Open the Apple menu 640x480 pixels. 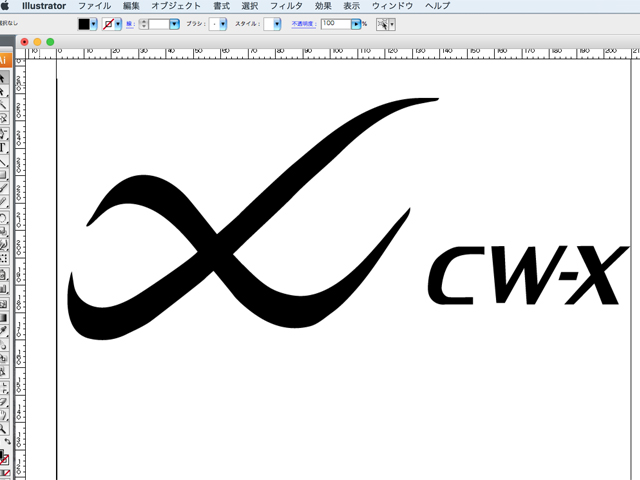click(x=6, y=6)
